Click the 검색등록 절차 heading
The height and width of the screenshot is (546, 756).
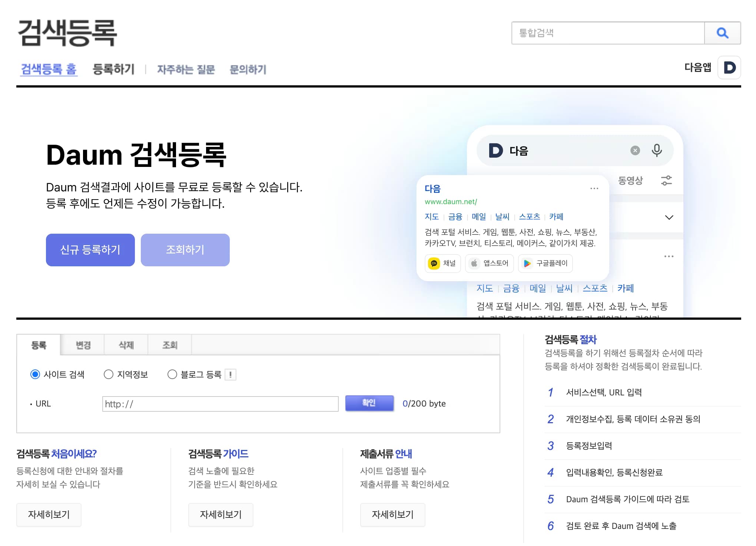570,339
